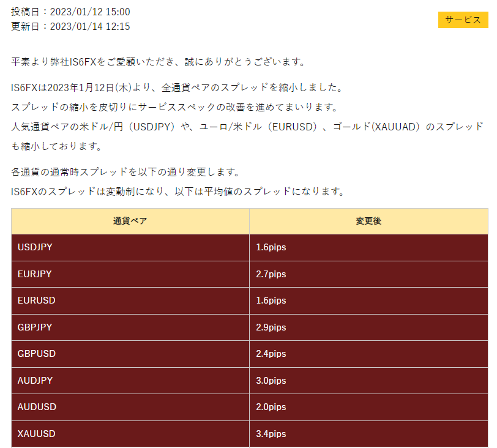497x448 pixels.
Task: Click the 通貨ペア column header
Action: tap(130, 221)
